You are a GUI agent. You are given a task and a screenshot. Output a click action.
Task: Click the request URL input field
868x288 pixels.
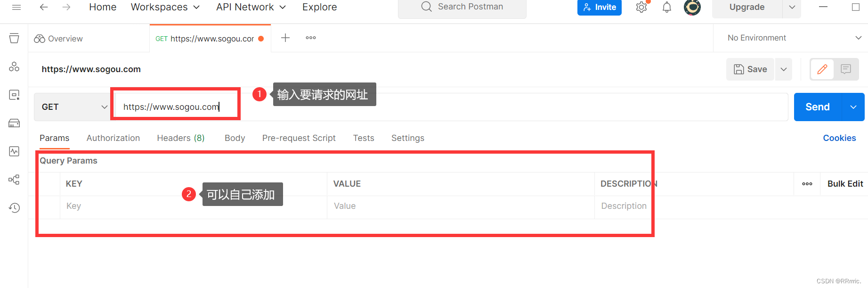pos(452,107)
